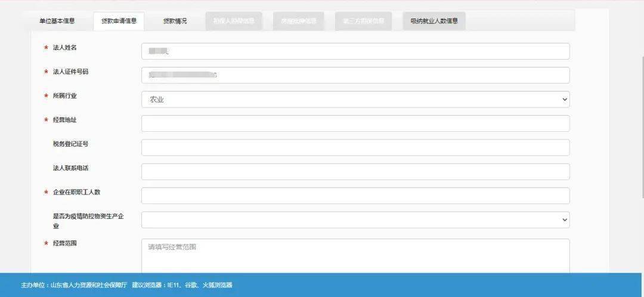The height and width of the screenshot is (297, 644).
Task: Click the 经营地址 text box
Action: [355, 123]
